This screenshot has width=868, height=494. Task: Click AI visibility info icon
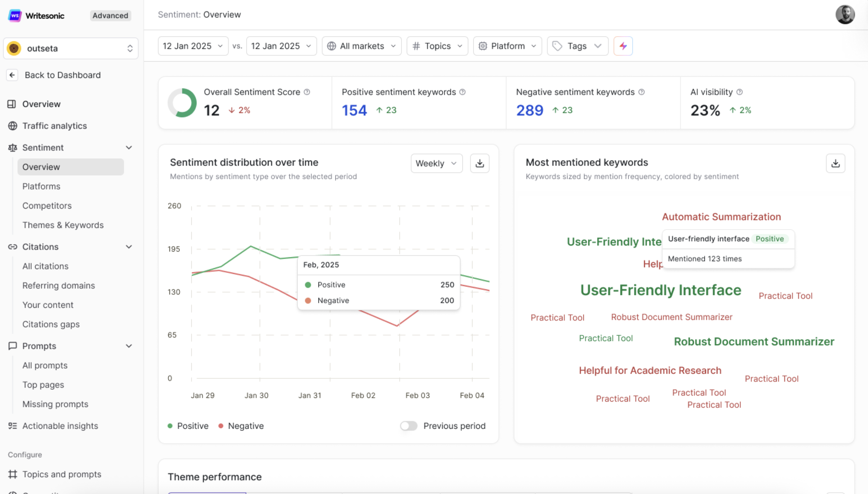740,92
